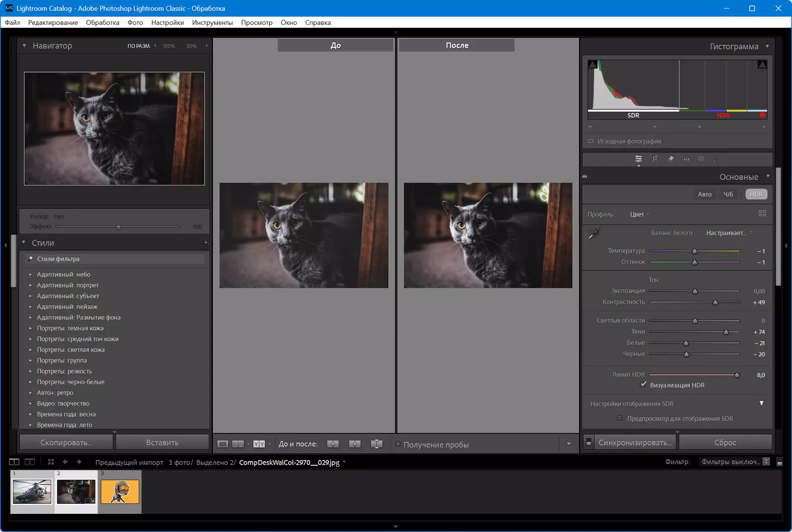Click the Лимит HDR slider handle
This screenshot has width=792, height=532.
click(x=737, y=375)
